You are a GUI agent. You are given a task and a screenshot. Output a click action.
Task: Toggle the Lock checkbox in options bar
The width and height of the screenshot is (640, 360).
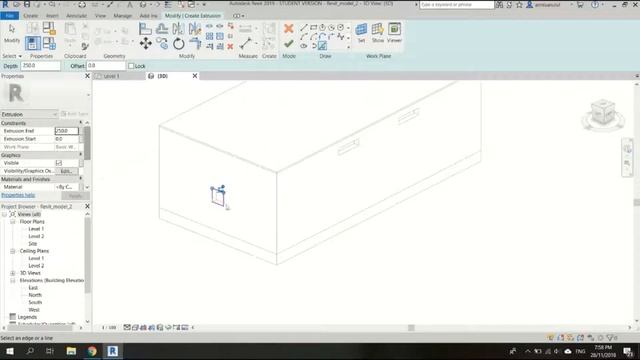[131, 66]
